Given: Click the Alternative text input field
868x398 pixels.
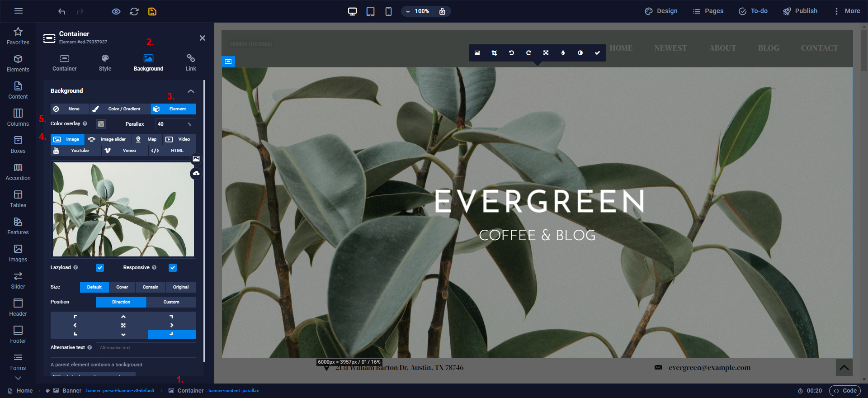Looking at the screenshot, I should click(146, 348).
